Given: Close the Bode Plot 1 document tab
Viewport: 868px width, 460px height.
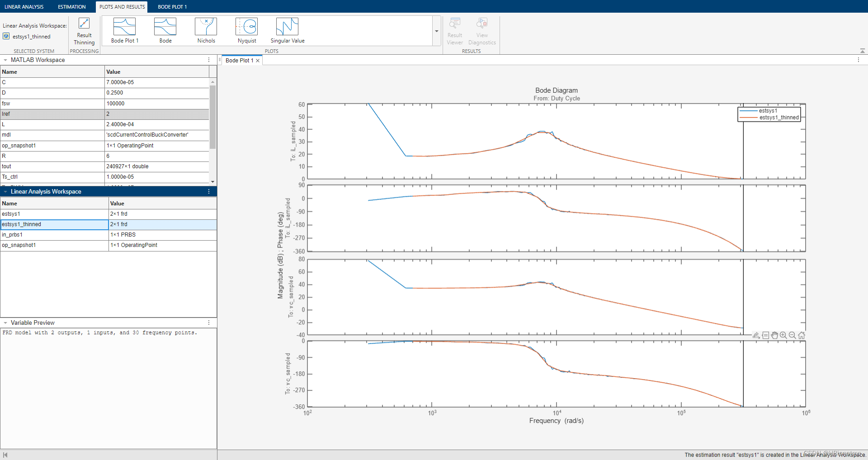Looking at the screenshot, I should click(x=258, y=61).
